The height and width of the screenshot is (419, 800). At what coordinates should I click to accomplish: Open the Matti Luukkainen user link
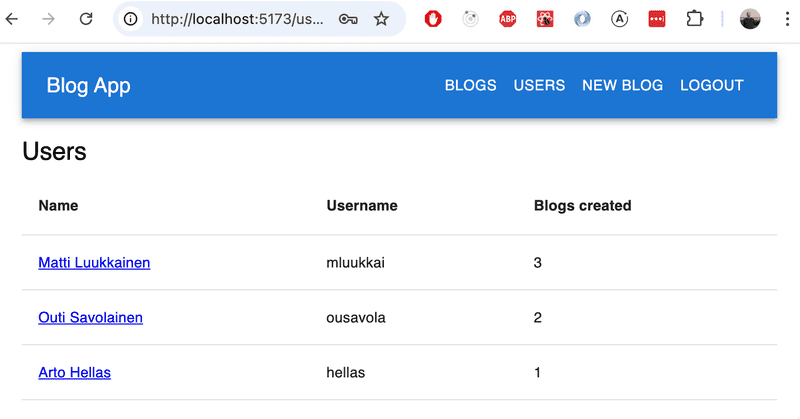94,262
